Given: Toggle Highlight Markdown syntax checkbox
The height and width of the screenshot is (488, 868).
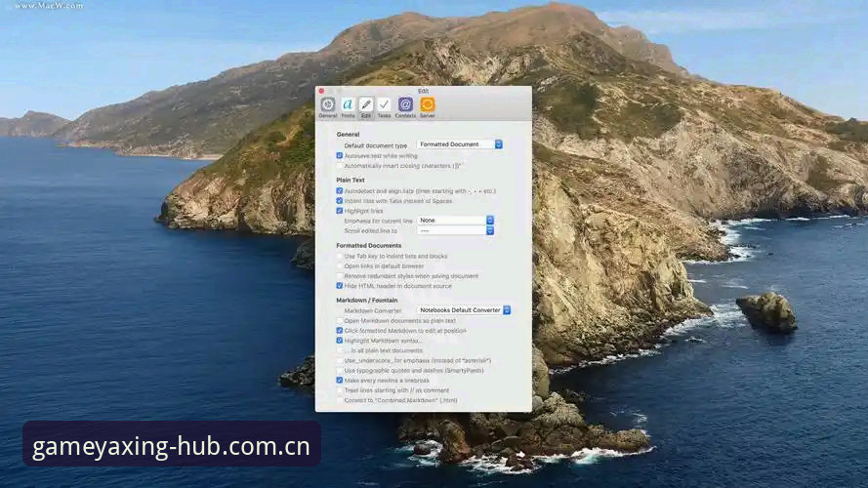Looking at the screenshot, I should (340, 341).
